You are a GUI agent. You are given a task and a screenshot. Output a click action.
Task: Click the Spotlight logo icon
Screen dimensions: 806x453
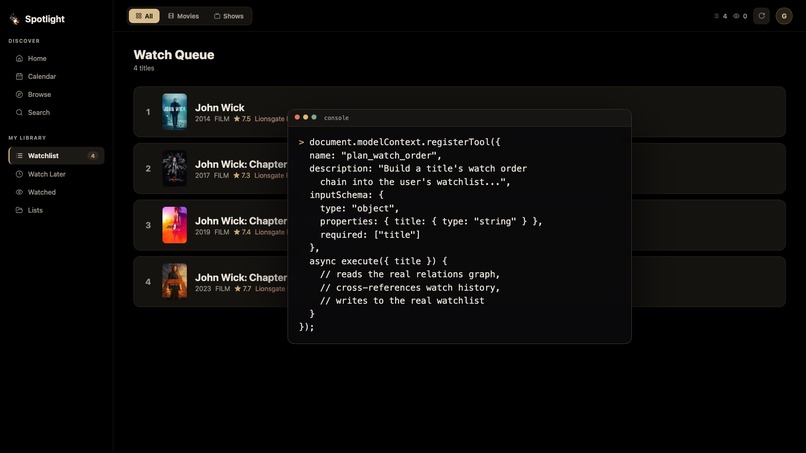[14, 19]
